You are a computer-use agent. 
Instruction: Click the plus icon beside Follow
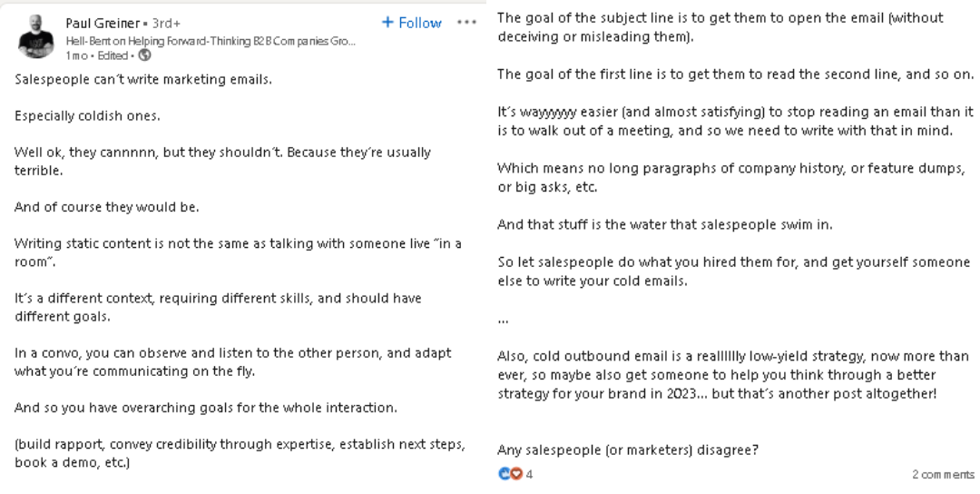(387, 23)
